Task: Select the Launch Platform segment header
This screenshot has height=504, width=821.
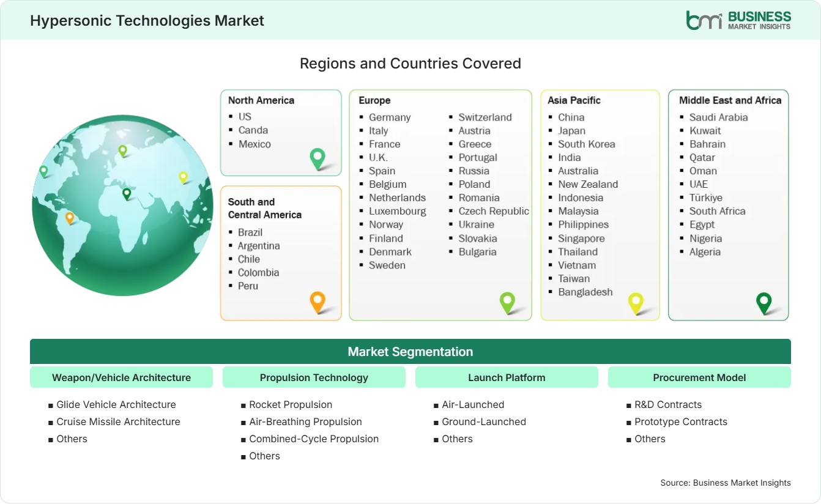Action: point(507,377)
